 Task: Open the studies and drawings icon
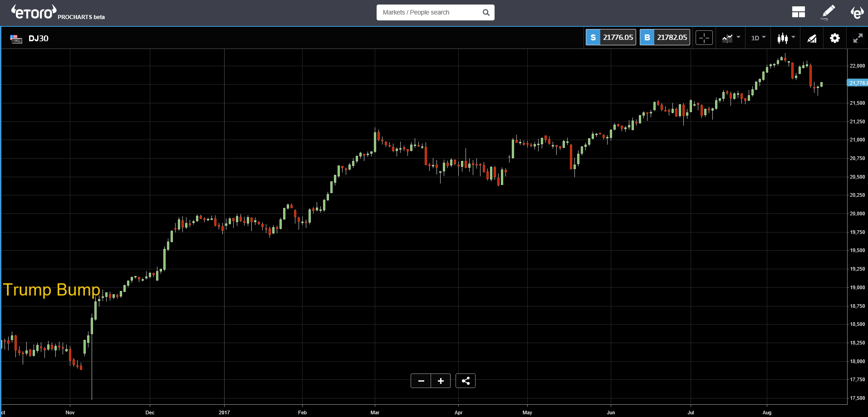coord(812,39)
